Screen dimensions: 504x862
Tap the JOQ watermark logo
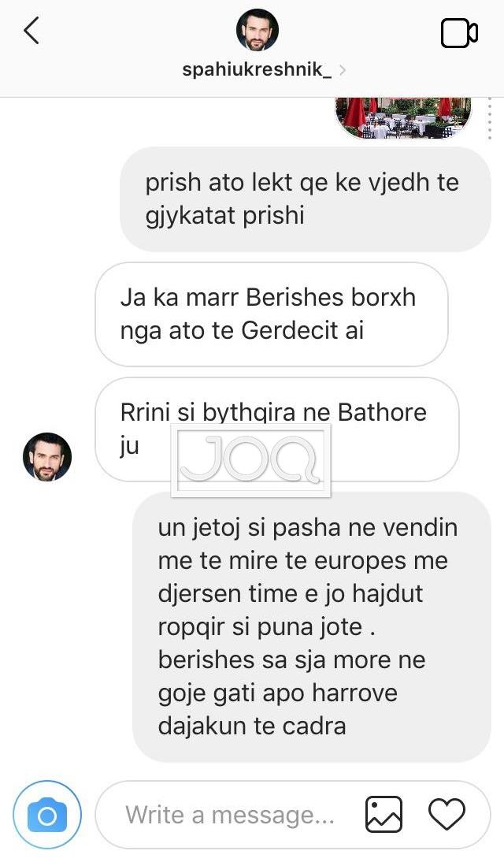point(251,461)
